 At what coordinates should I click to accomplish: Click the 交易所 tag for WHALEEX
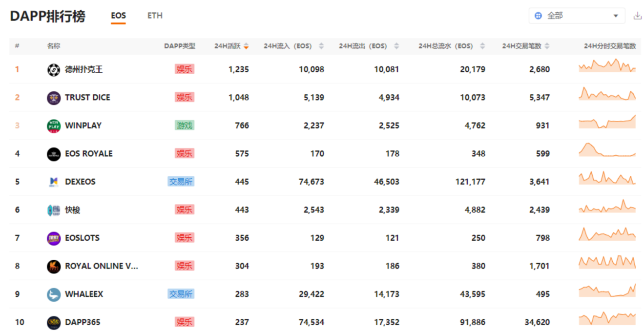click(181, 294)
